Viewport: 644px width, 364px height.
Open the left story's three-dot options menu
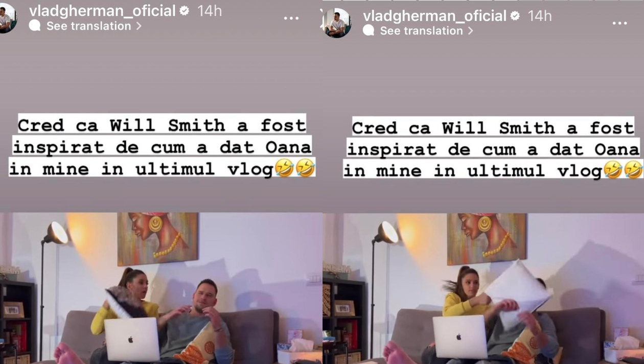click(x=291, y=18)
